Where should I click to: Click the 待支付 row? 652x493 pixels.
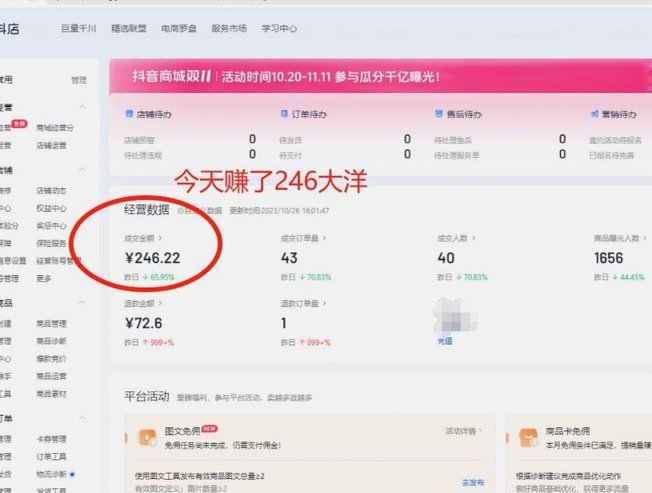345,155
